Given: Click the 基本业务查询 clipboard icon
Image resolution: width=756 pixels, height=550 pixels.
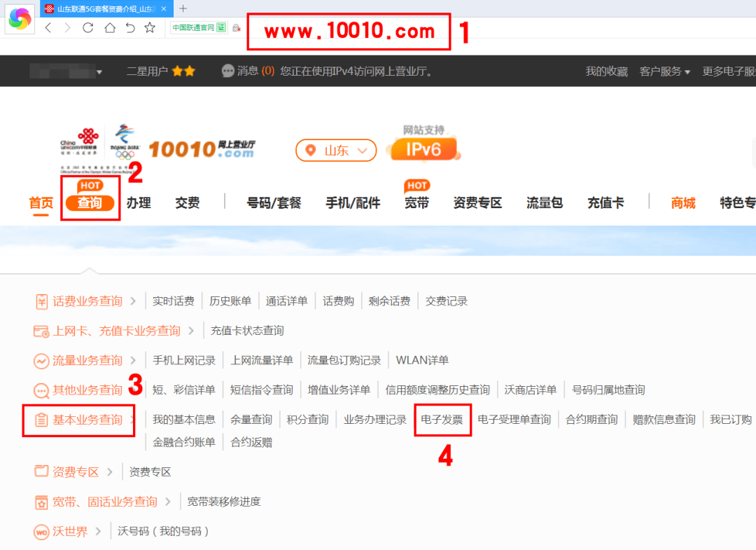Looking at the screenshot, I should pos(41,420).
